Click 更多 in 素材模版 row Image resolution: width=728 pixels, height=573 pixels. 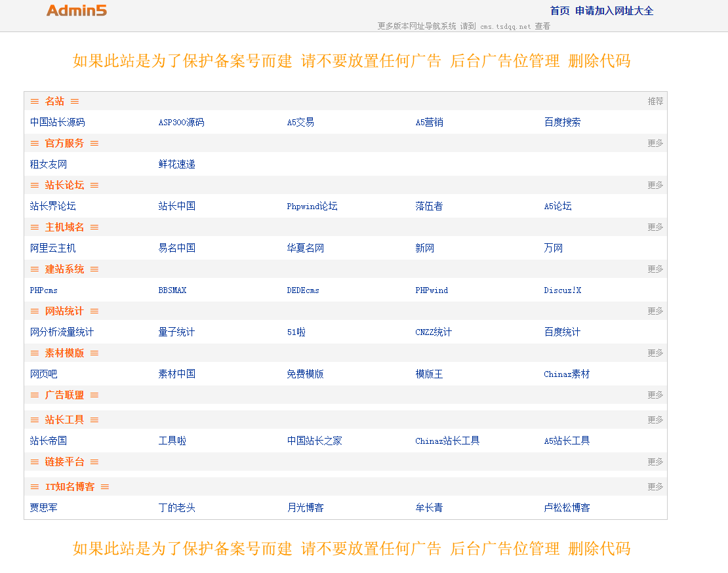point(655,353)
